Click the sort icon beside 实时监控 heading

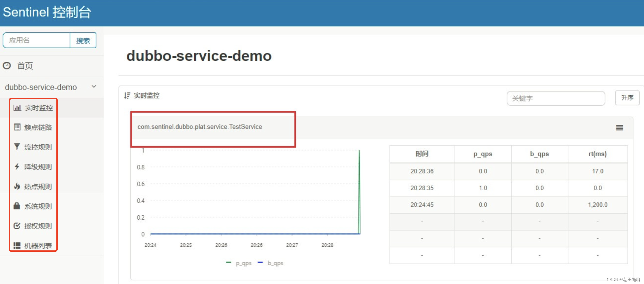coord(127,96)
